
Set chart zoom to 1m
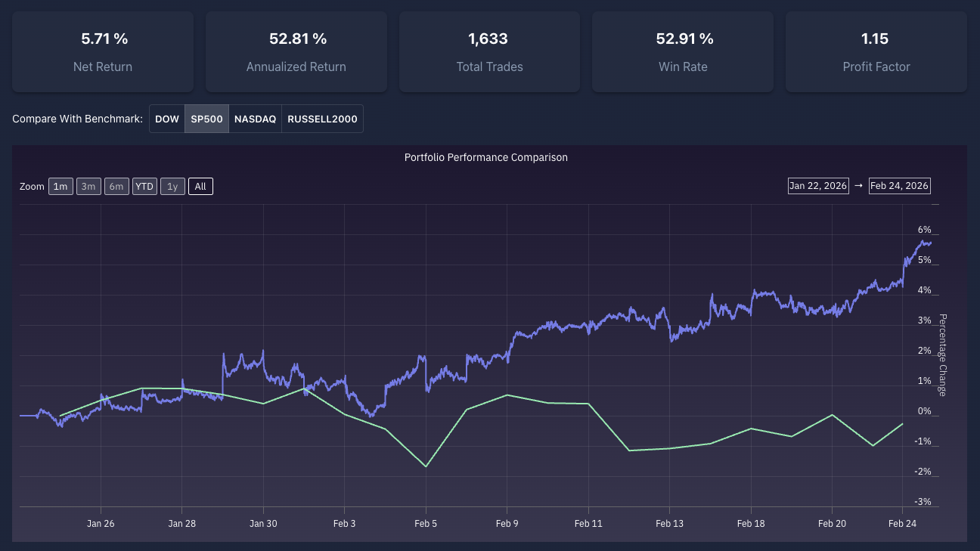coord(60,186)
